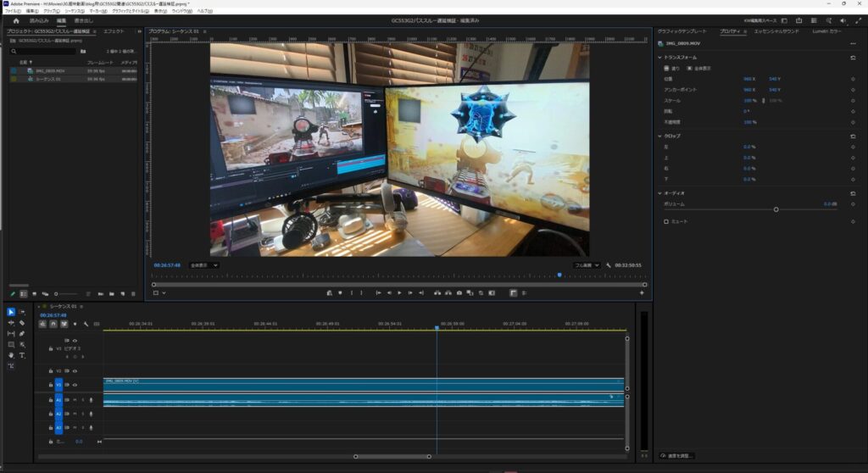Viewport: 868px width, 473px height.
Task: Collapse the トランスフォーム section
Action: click(659, 58)
